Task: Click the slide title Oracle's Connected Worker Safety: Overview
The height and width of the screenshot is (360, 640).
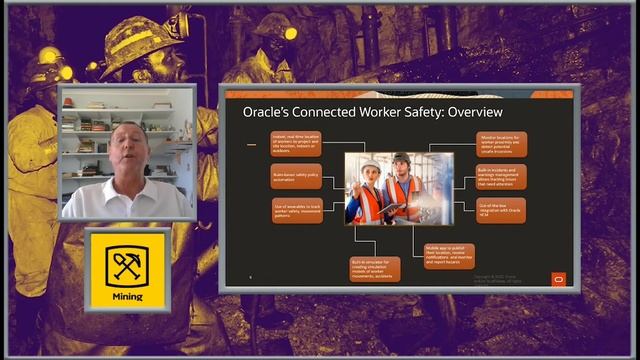Action: [x=373, y=112]
